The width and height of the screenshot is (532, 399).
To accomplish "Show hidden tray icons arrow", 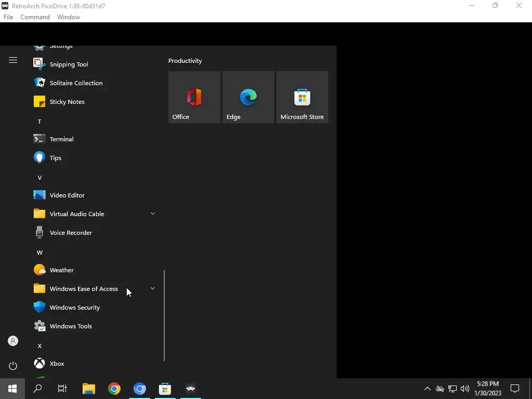I will click(427, 389).
